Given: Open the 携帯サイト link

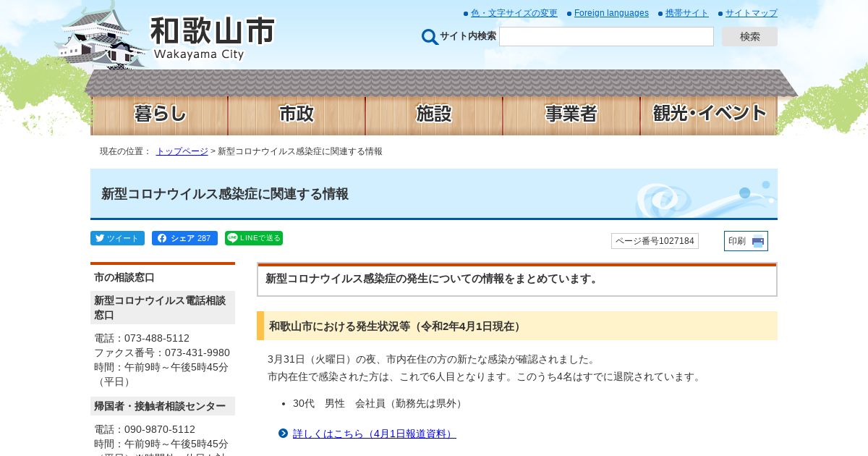Looking at the screenshot, I should (687, 13).
